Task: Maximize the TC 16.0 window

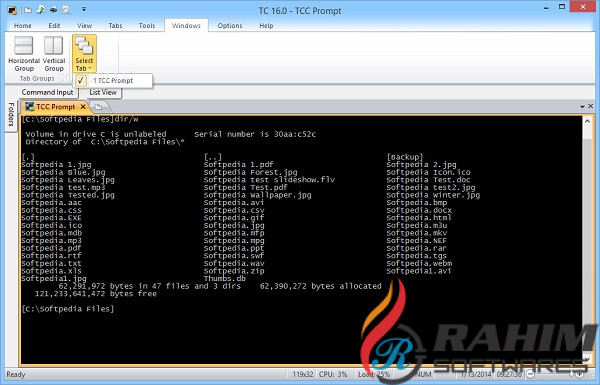Action: pyautogui.click(x=562, y=7)
